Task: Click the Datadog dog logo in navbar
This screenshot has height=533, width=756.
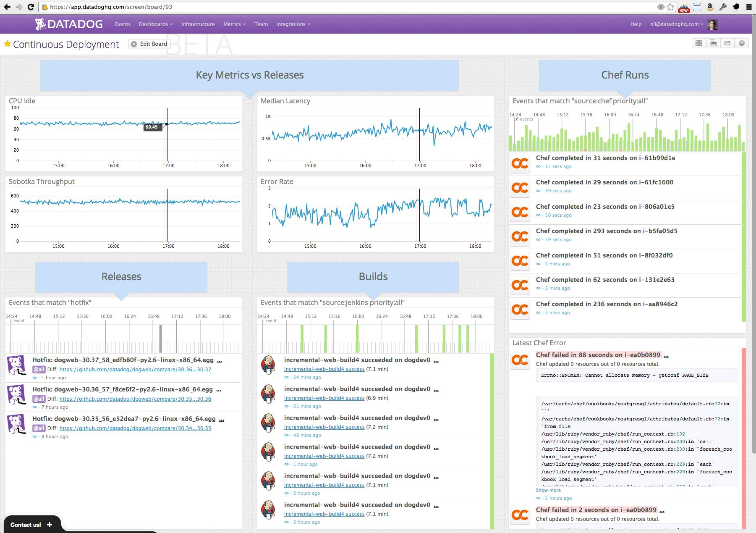Action: (x=41, y=24)
